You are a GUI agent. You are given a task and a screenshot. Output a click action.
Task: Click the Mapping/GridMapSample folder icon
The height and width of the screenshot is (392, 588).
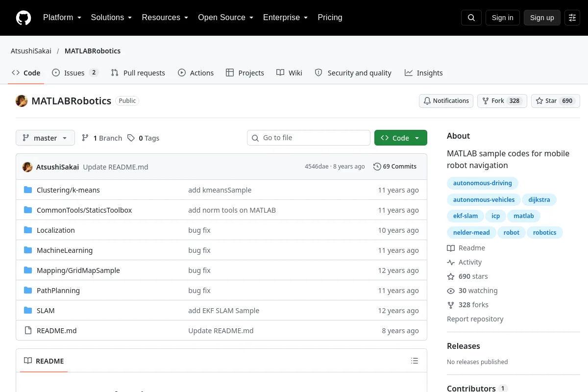coord(28,270)
